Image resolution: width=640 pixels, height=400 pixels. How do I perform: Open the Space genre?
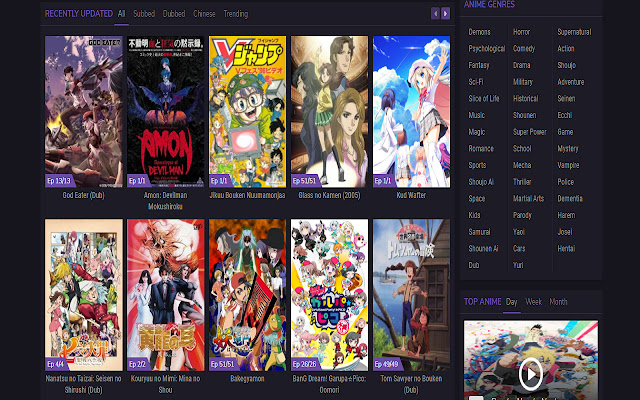476,199
